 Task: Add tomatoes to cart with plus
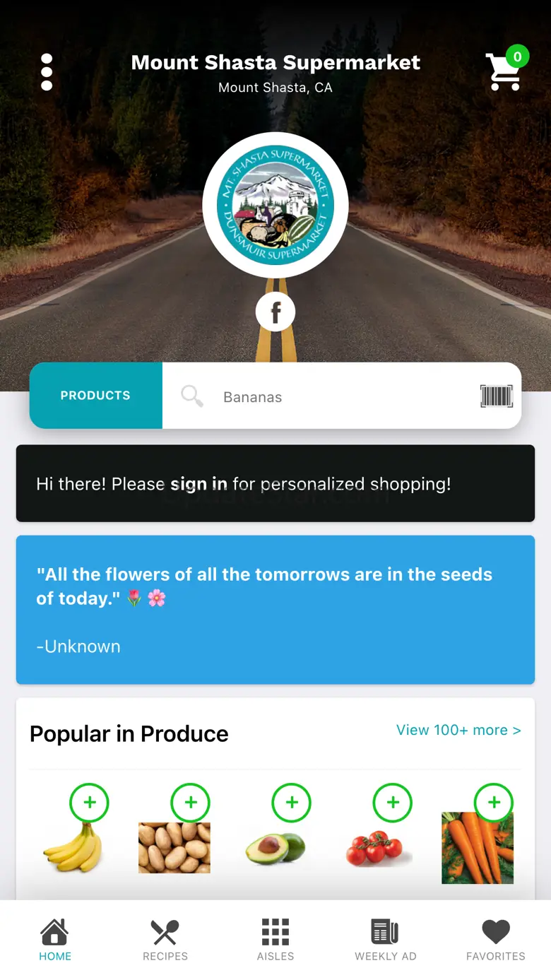[x=393, y=803]
